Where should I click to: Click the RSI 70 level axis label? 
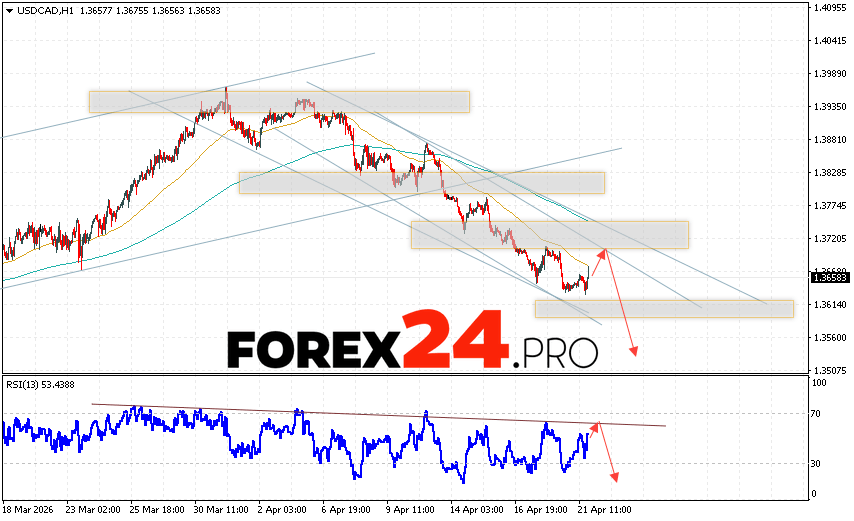coord(817,413)
